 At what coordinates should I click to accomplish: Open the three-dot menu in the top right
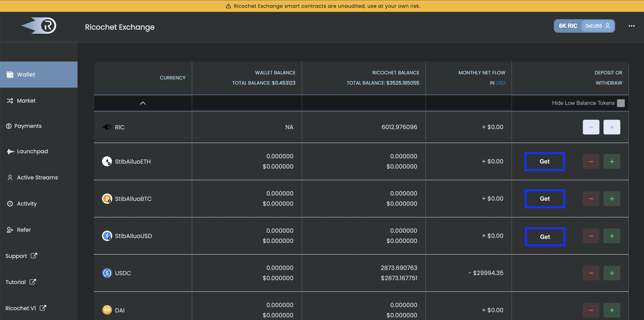point(632,26)
